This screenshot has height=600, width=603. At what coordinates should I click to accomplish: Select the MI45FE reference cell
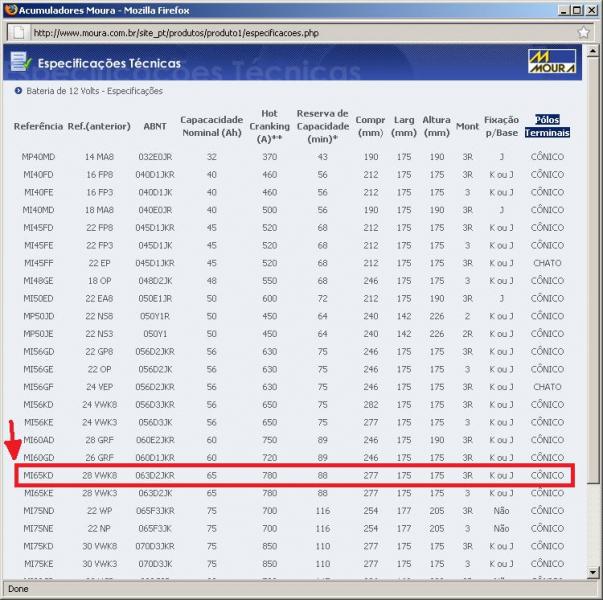(38, 245)
